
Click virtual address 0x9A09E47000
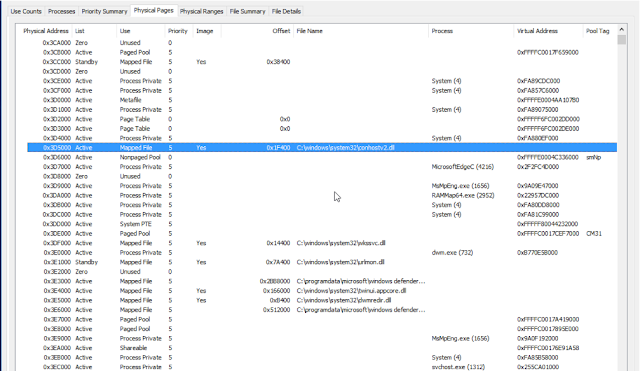538,186
